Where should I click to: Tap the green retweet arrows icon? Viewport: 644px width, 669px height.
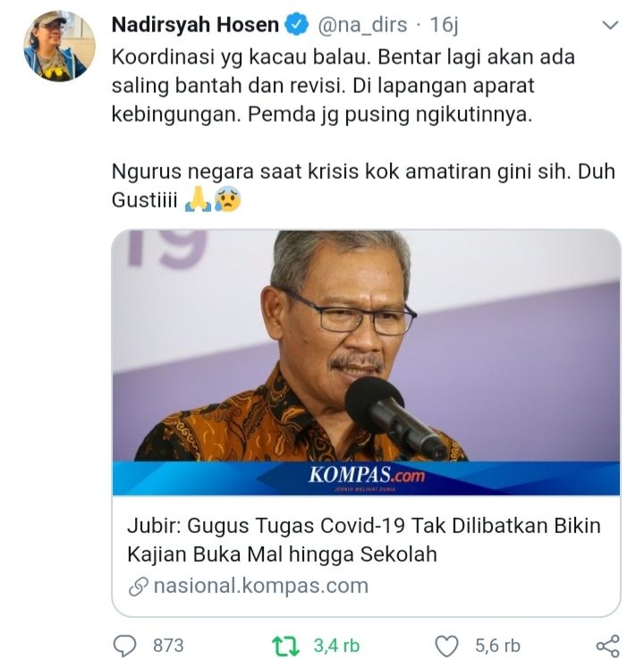(285, 646)
